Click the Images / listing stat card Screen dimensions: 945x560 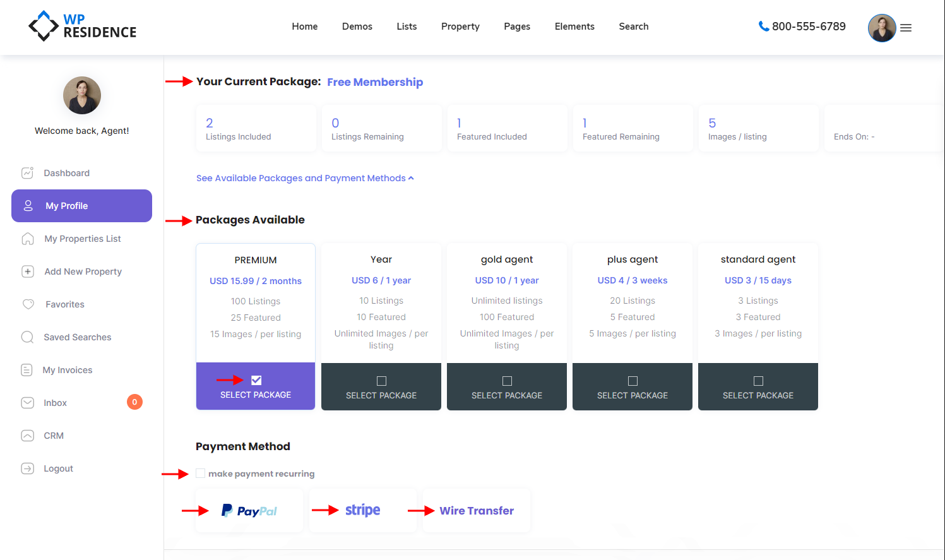(758, 128)
